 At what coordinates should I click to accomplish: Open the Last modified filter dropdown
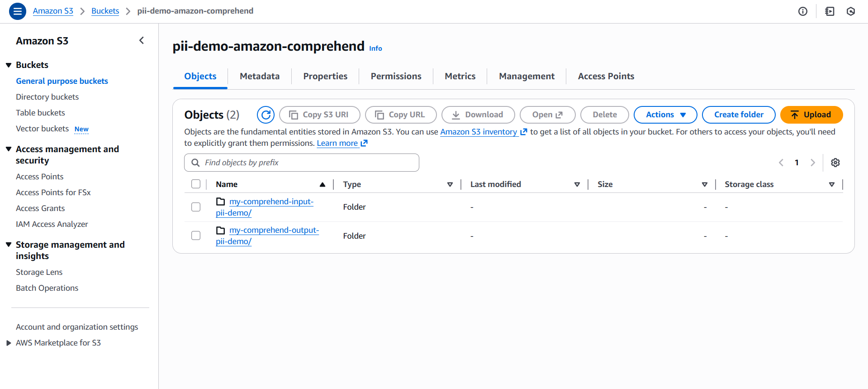[x=577, y=184]
